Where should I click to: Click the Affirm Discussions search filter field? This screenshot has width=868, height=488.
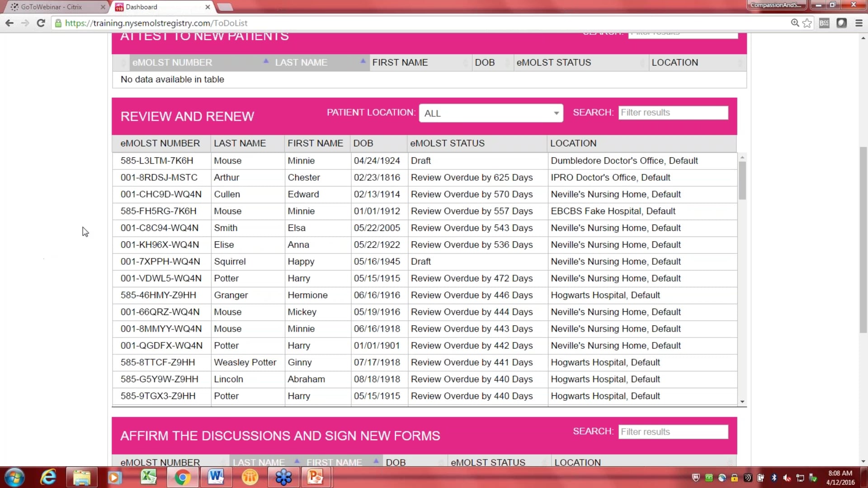(x=673, y=432)
